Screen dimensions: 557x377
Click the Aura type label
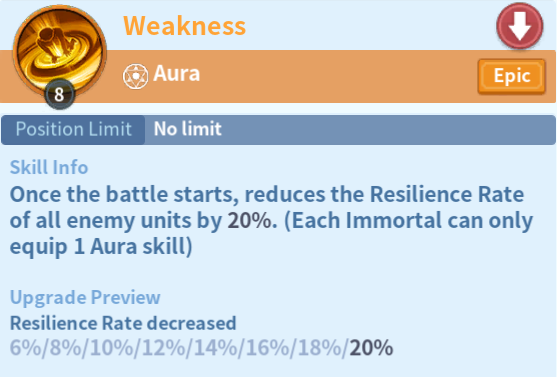(177, 74)
